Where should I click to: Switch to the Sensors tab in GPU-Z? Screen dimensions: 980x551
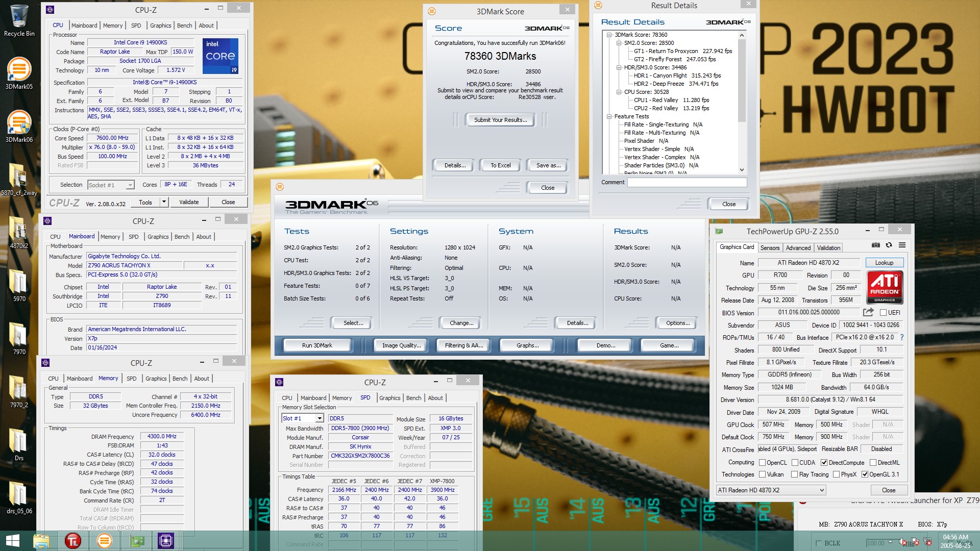coord(770,248)
